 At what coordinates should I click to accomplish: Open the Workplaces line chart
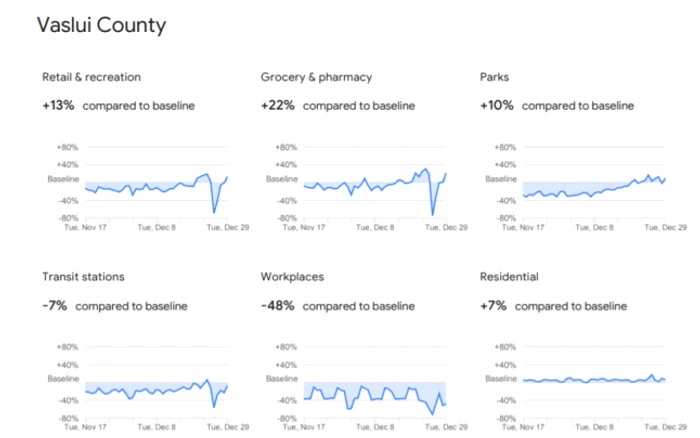(375, 382)
